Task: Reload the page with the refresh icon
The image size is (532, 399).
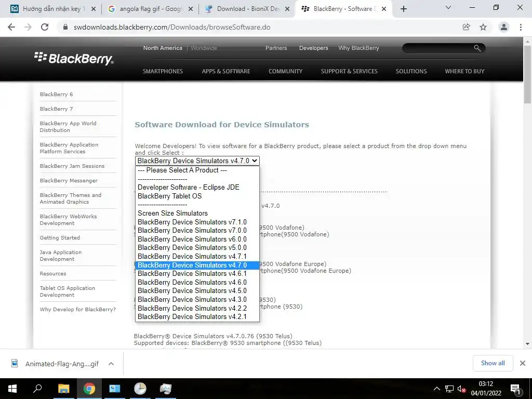Action: pos(45,27)
